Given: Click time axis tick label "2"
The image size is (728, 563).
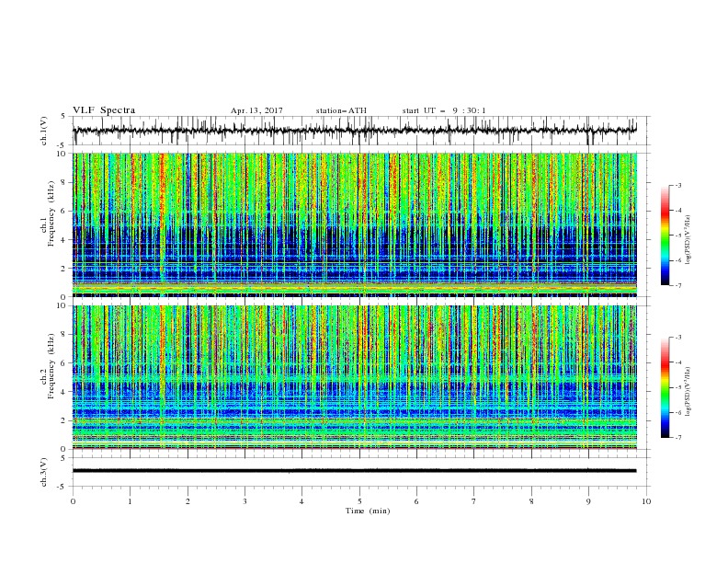Looking at the screenshot, I should click(188, 501).
